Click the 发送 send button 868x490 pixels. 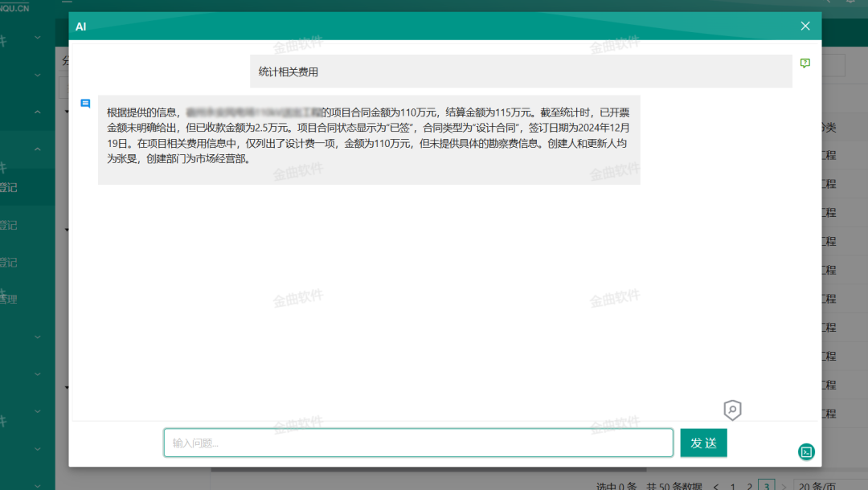point(702,443)
